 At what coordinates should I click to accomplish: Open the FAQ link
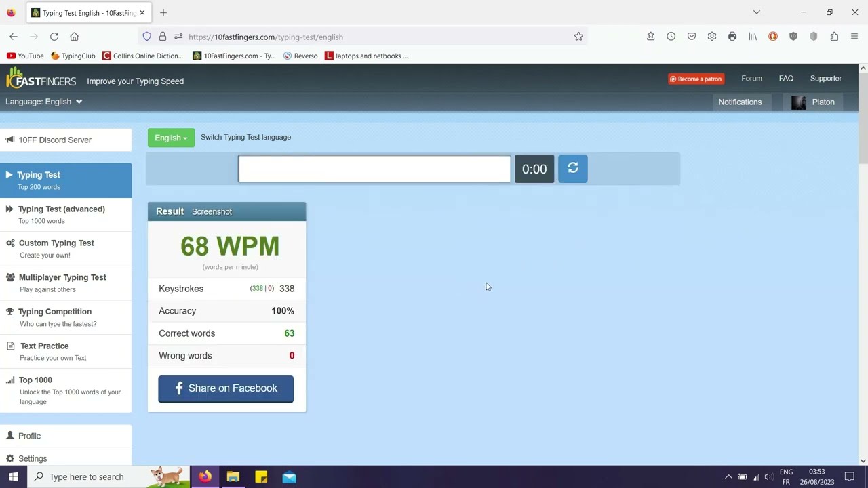786,79
